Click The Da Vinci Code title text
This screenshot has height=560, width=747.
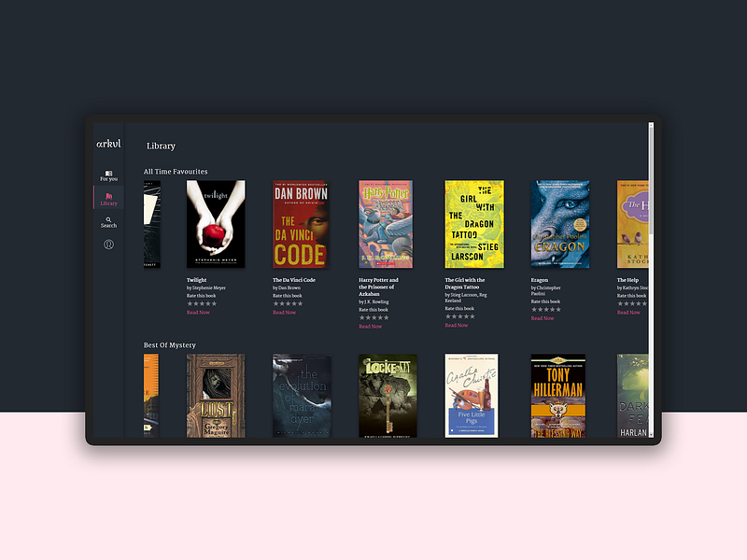294,280
